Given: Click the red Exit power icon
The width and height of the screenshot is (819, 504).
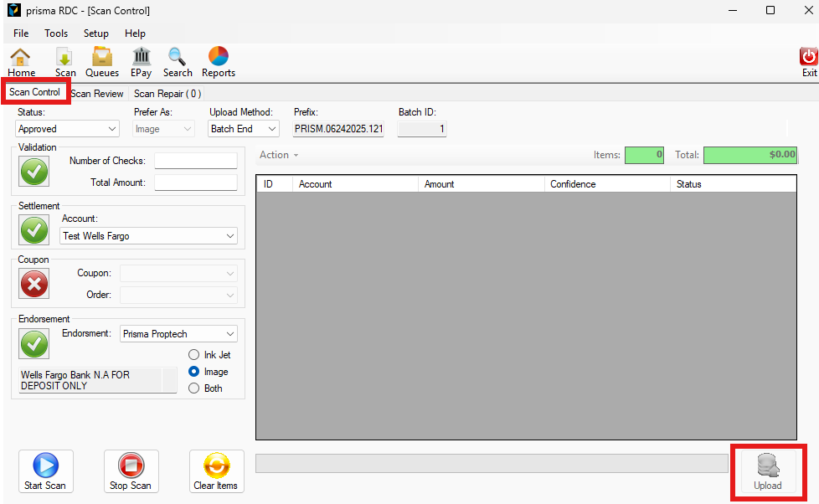Looking at the screenshot, I should [x=809, y=59].
